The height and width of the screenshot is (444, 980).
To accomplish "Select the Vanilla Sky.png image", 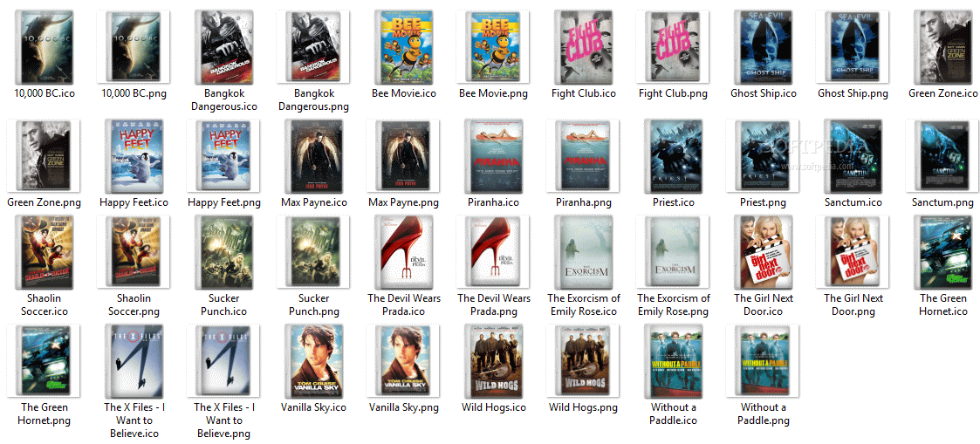I will point(403,361).
